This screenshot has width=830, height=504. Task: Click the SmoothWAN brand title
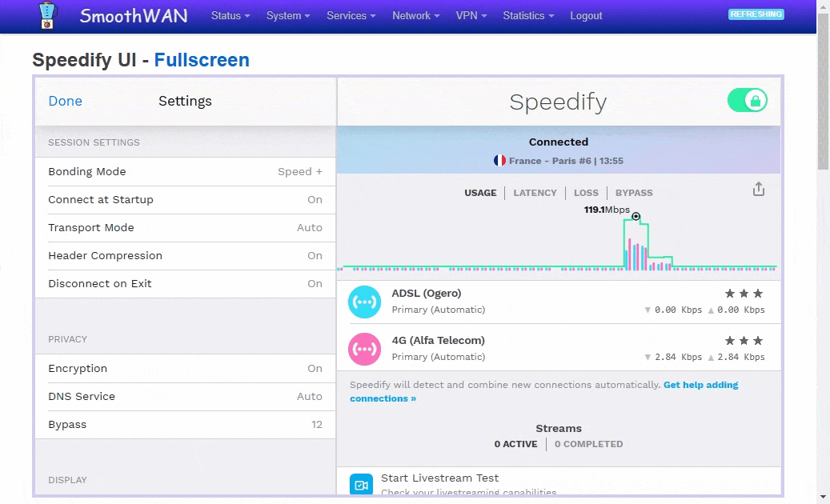click(x=134, y=16)
